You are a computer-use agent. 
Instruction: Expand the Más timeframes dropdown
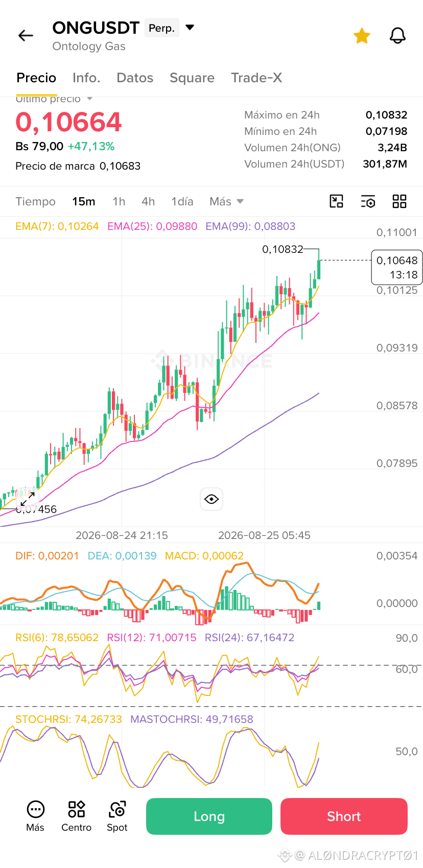pyautogui.click(x=226, y=201)
